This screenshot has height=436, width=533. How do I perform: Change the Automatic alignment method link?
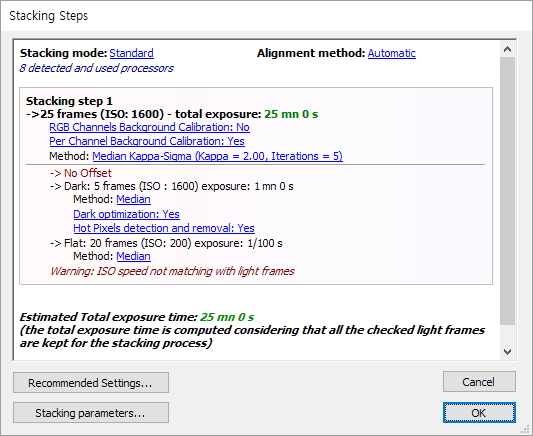click(x=392, y=53)
